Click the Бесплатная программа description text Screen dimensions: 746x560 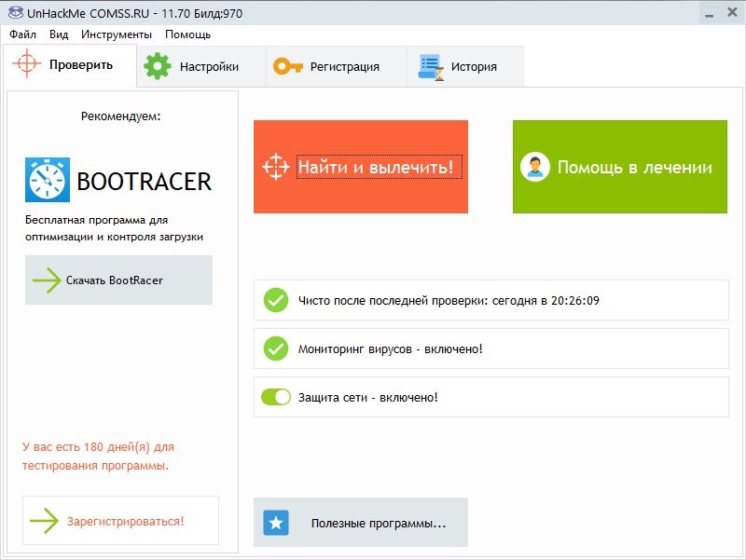click(114, 228)
